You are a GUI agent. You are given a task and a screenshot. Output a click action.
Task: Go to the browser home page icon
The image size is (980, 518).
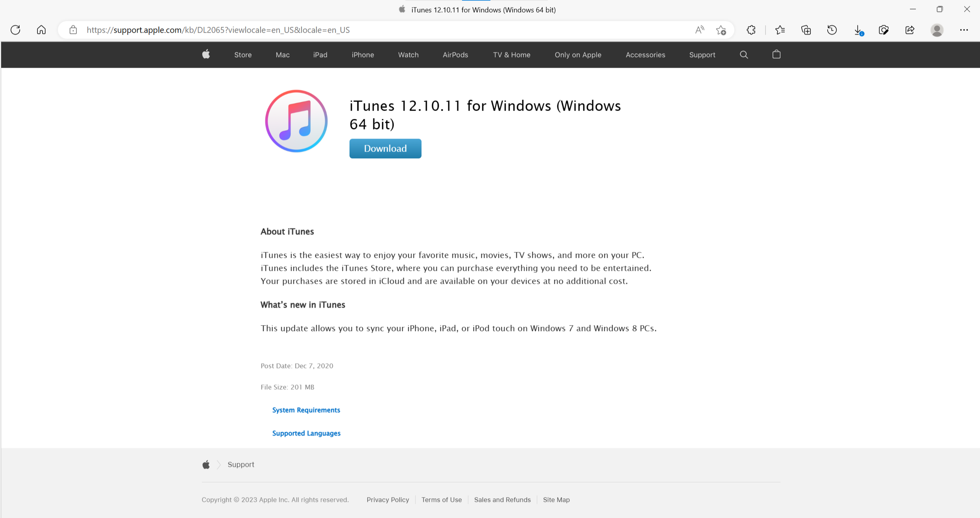[41, 30]
